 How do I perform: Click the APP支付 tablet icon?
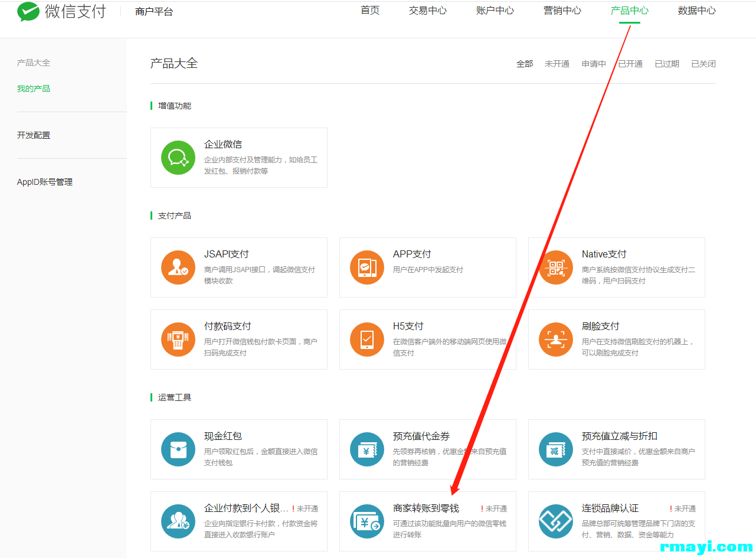[367, 267]
